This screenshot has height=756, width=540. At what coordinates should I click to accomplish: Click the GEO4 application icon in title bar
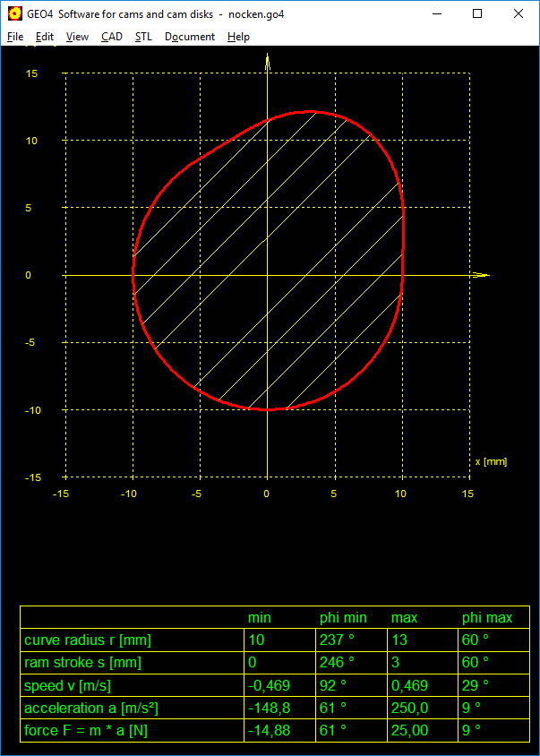[x=15, y=14]
